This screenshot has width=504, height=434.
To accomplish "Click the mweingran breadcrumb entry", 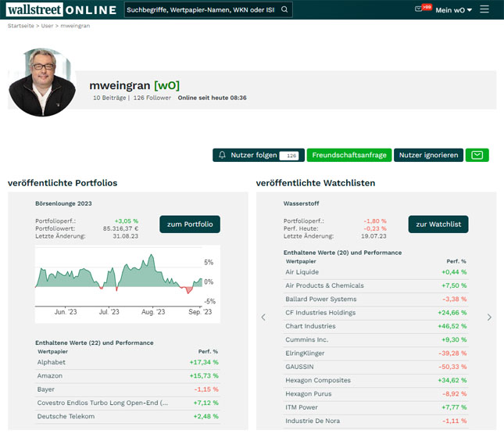I will [75, 26].
